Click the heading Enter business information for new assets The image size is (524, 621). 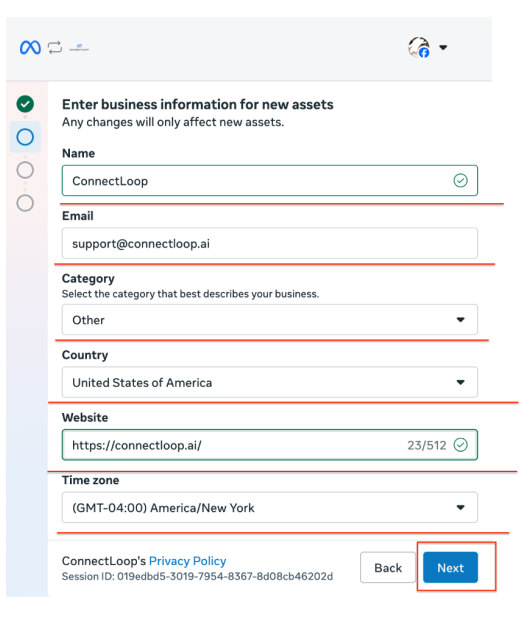click(x=198, y=105)
